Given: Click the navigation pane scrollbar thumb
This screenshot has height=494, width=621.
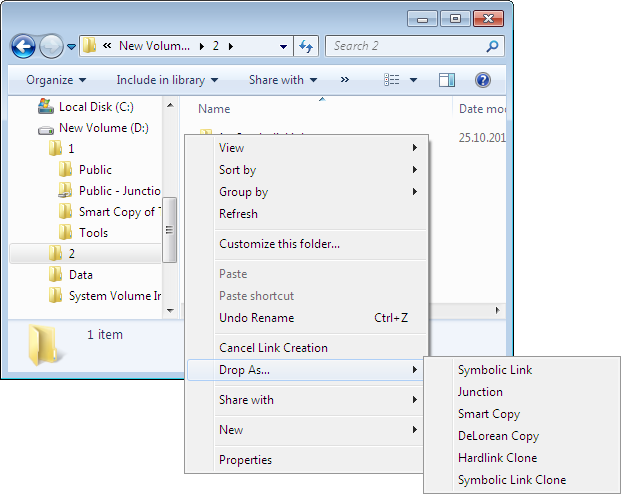Looking at the screenshot, I should pyautogui.click(x=170, y=230).
